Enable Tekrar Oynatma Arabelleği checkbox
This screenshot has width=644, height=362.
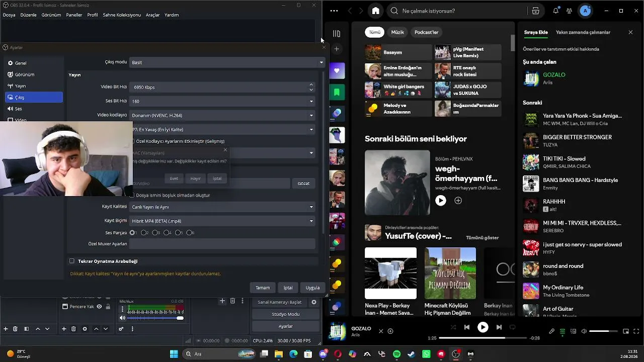coord(72,261)
